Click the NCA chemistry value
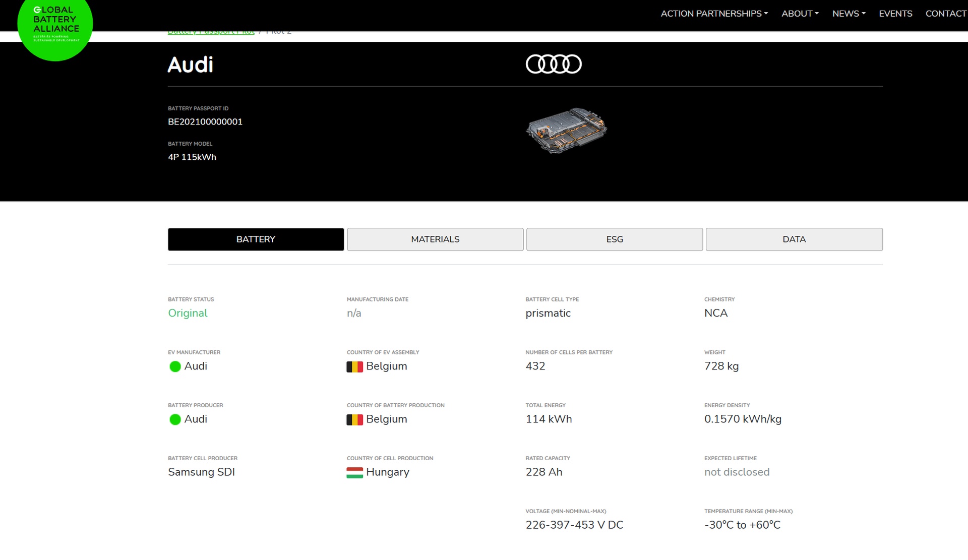968x560 pixels. pos(716,313)
